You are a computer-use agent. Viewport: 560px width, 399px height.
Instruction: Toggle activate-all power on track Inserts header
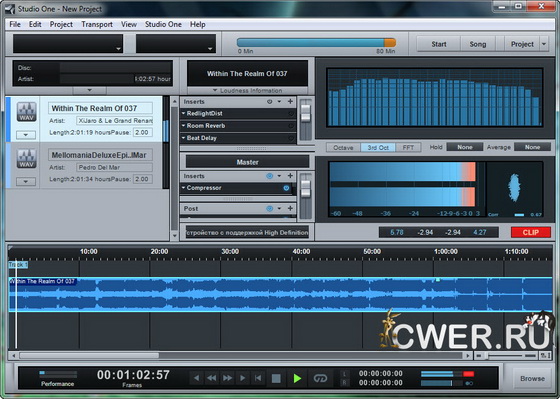270,101
